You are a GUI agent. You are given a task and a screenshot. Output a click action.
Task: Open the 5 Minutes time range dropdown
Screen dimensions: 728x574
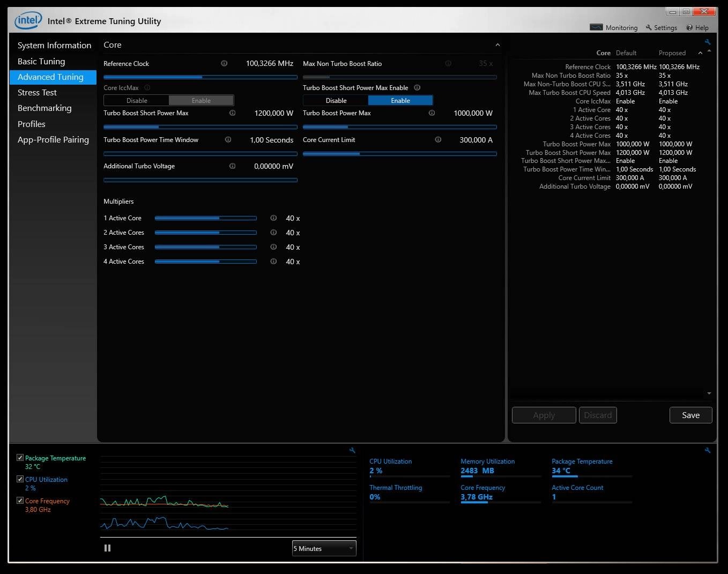(323, 548)
